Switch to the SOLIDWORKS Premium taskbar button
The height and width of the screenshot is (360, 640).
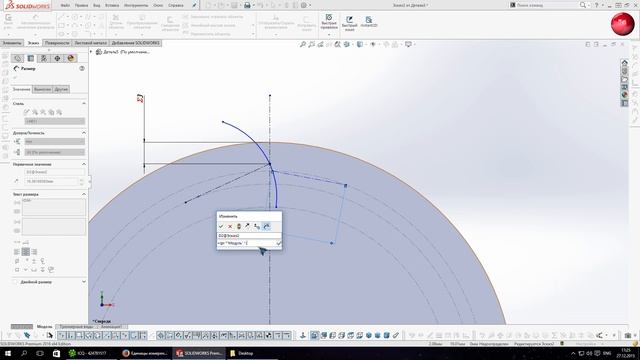pyautogui.click(x=199, y=353)
